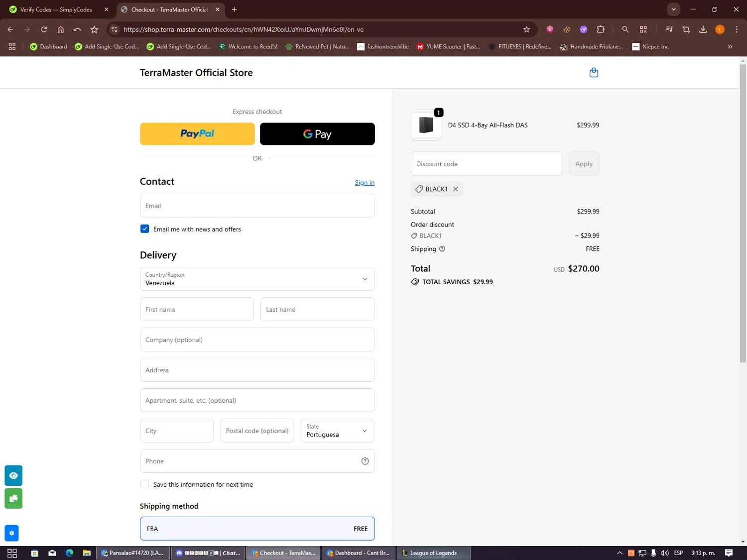Click the Company optional field

click(257, 339)
